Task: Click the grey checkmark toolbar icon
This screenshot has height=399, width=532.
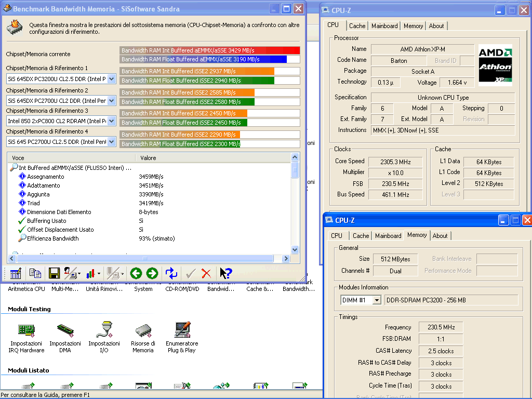Action: click(190, 273)
